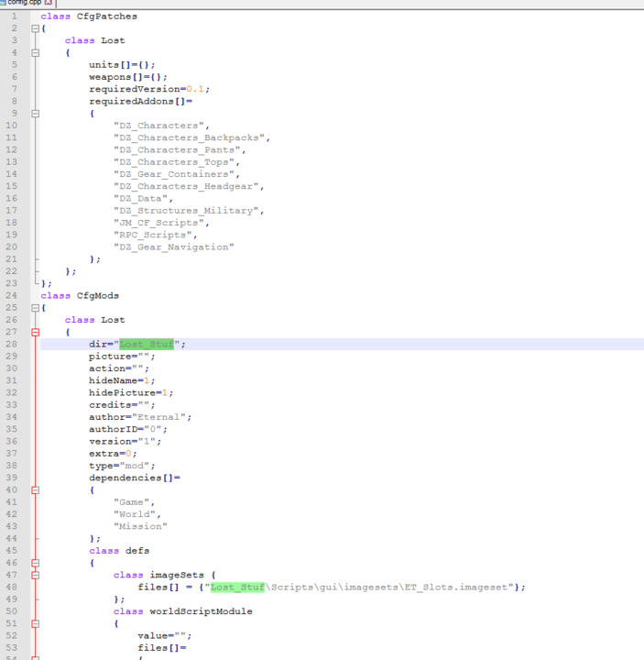Click on "weapons[]={};"
Viewport: 644px width, 660px height.
[x=128, y=77]
